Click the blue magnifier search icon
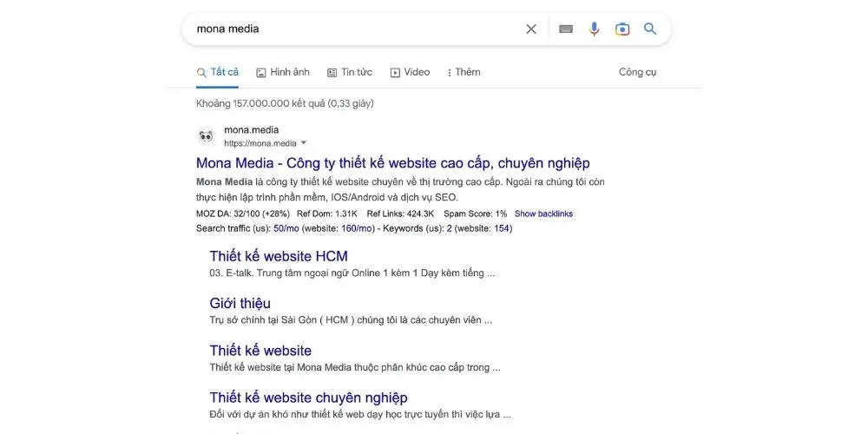 click(x=650, y=29)
